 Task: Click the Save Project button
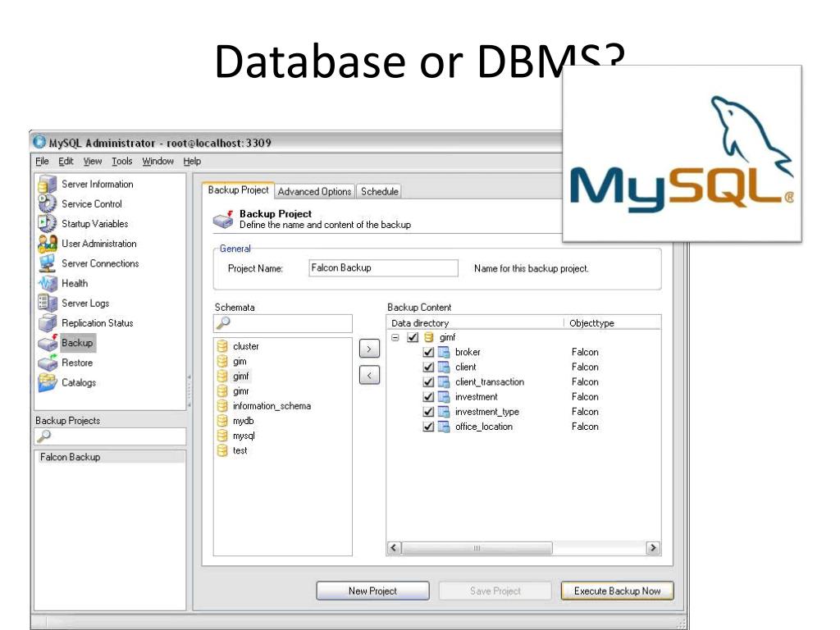tap(495, 591)
